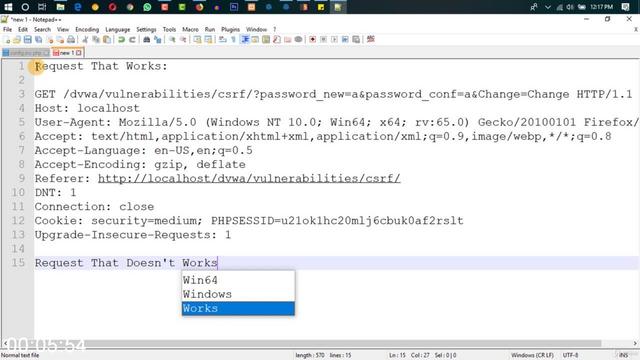Toggle synchronize horizontal scrolling
This screenshot has height=360, width=640.
click(208, 39)
